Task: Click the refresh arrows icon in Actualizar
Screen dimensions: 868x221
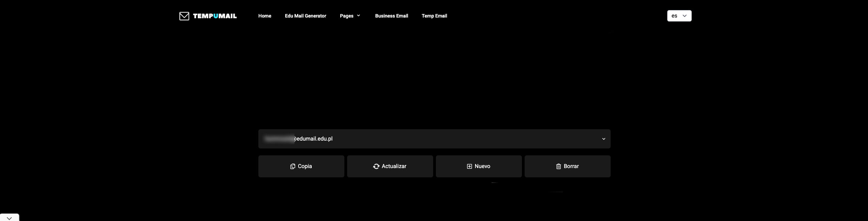Action: [376, 166]
